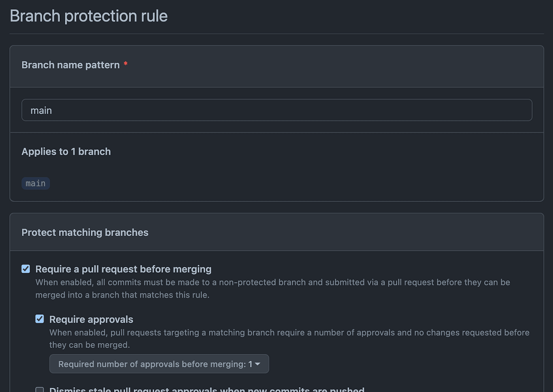Click the Branch protection rule page title
Image resolution: width=553 pixels, height=392 pixels.
(x=88, y=16)
